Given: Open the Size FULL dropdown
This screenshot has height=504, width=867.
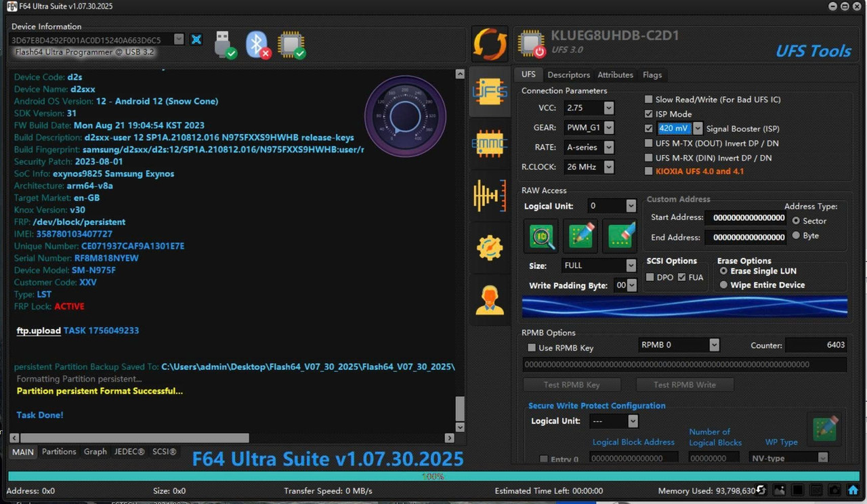Looking at the screenshot, I should (x=631, y=266).
